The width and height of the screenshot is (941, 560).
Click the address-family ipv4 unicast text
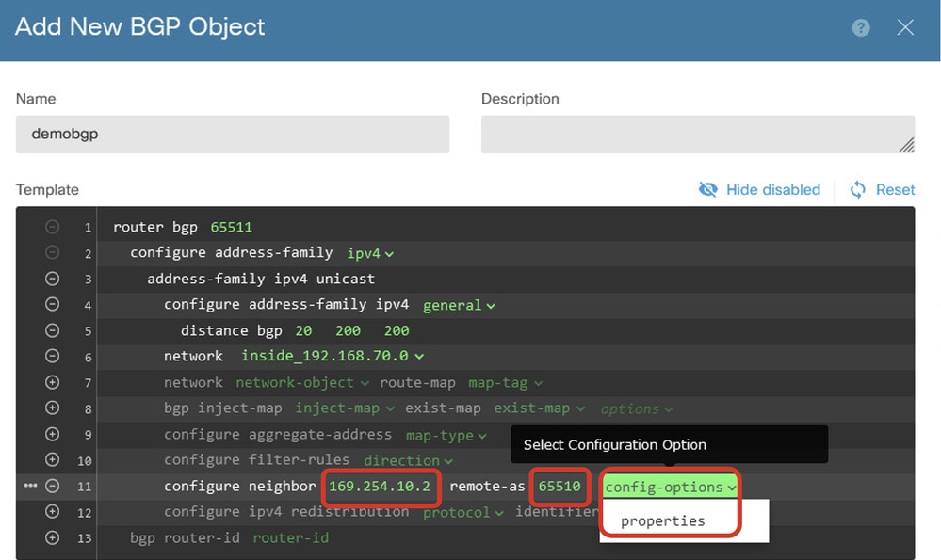[261, 279]
